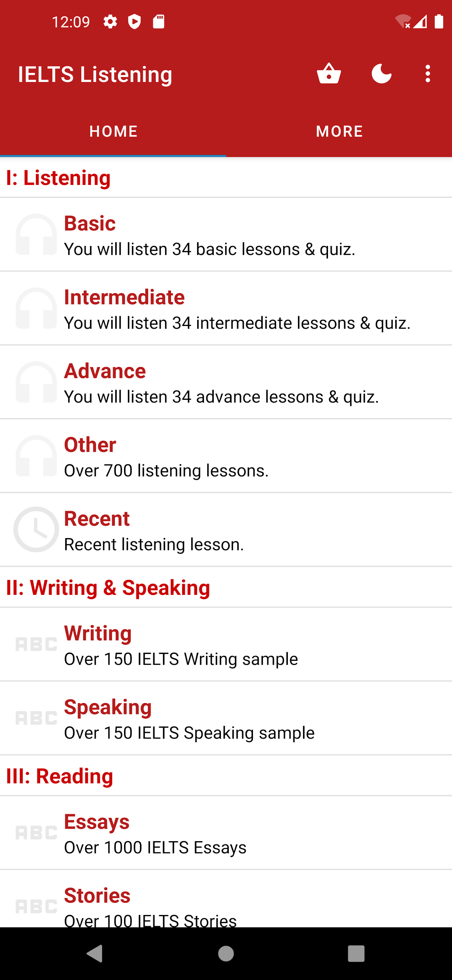Tap the headphone icon beside Intermediate

[x=36, y=308]
